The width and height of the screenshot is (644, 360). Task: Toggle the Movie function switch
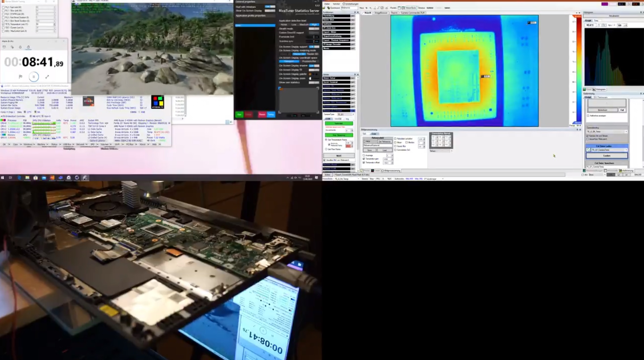[x=353, y=48]
